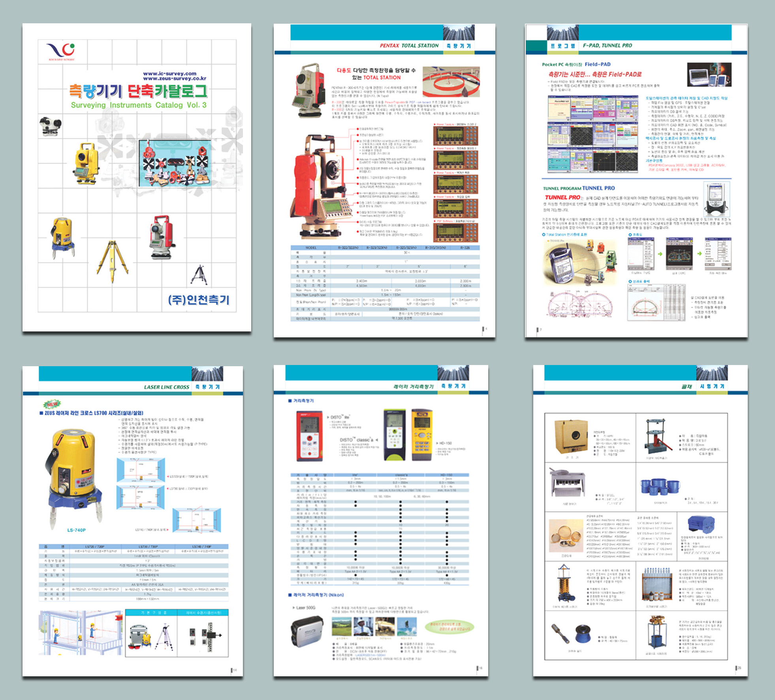Open the Pentax Total Station page
Viewport: 775px width, 700px height.
(384, 181)
